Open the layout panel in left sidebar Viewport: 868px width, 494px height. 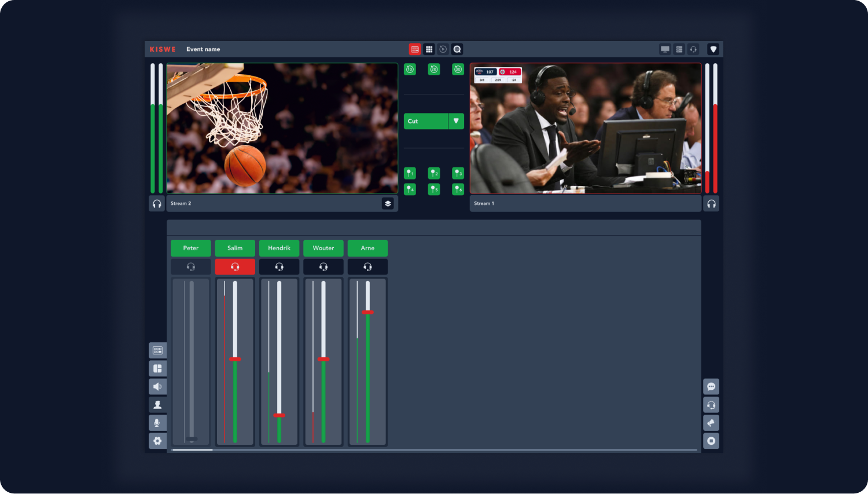point(157,368)
